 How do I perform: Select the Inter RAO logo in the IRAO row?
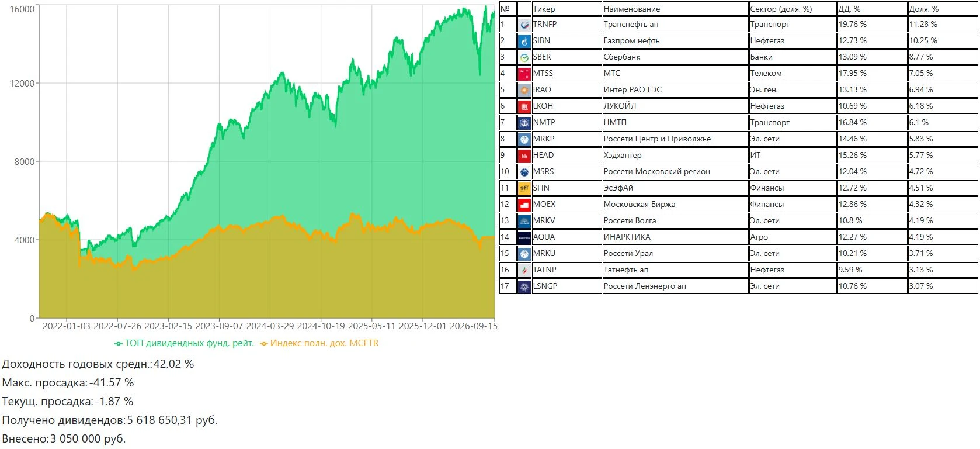(x=524, y=90)
